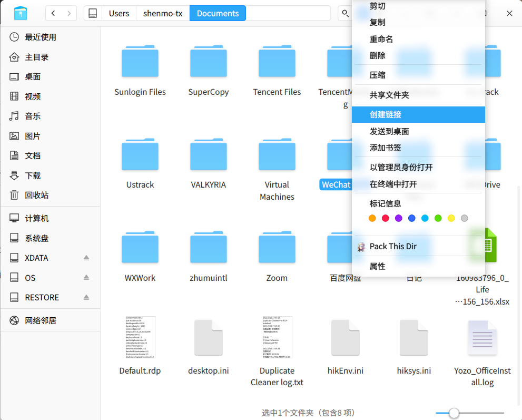The width and height of the screenshot is (522, 420).
Task: Tag folder with orange color
Action: click(x=372, y=218)
